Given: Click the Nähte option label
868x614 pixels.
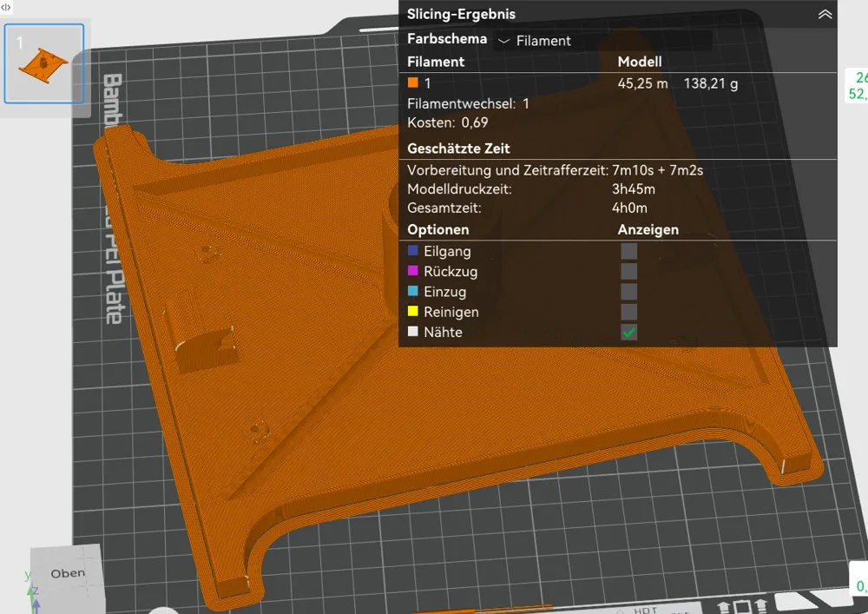Looking at the screenshot, I should (x=443, y=333).
